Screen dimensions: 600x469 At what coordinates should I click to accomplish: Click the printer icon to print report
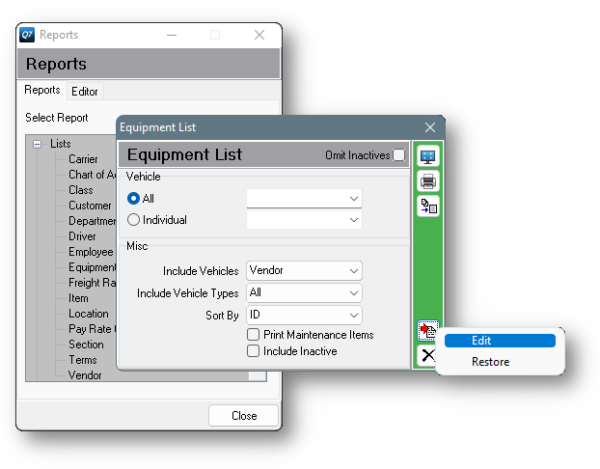coord(428,181)
